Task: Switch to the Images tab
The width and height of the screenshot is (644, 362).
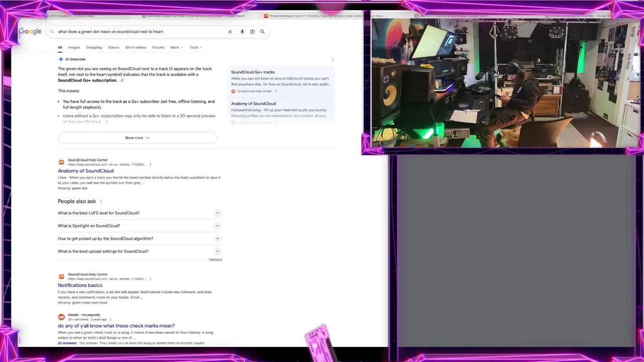Action: pos(74,47)
